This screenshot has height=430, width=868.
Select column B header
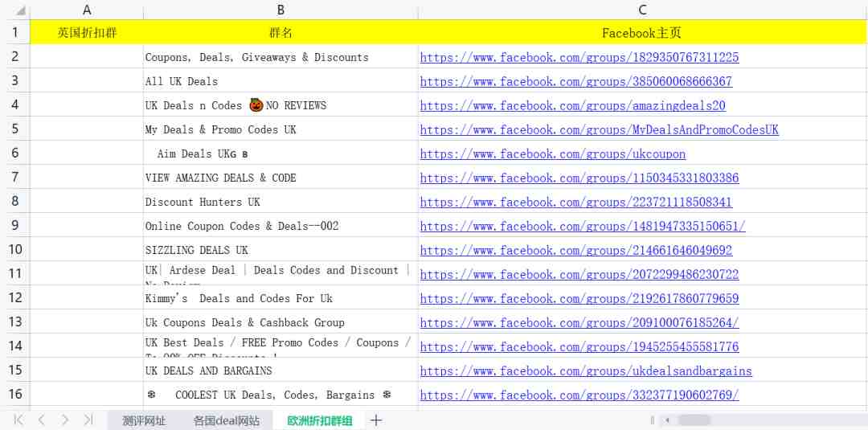[x=280, y=10]
